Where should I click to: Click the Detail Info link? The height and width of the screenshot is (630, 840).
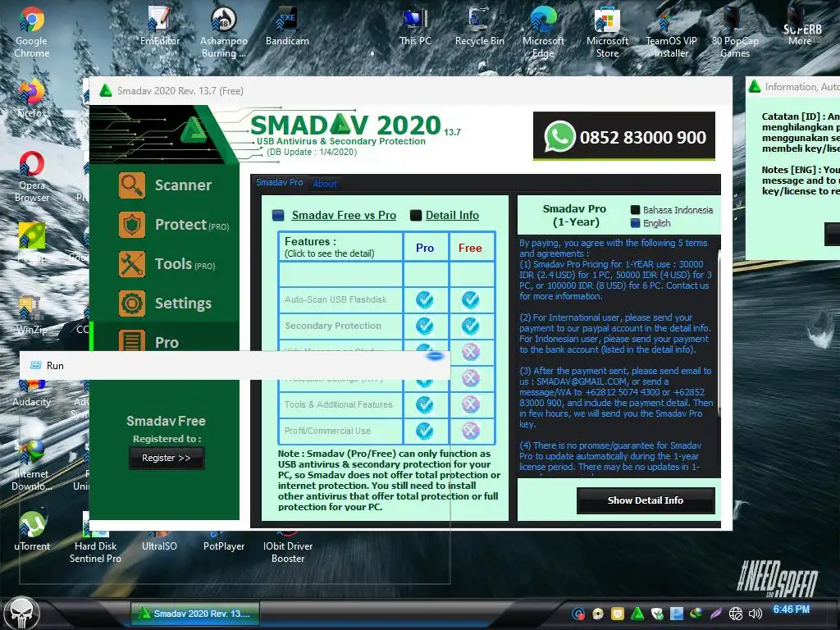(452, 216)
